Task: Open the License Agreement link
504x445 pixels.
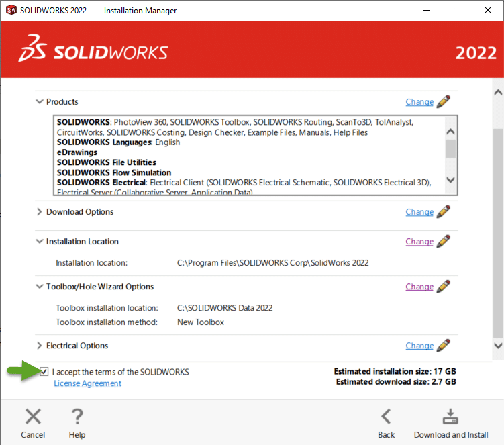Action: [87, 383]
